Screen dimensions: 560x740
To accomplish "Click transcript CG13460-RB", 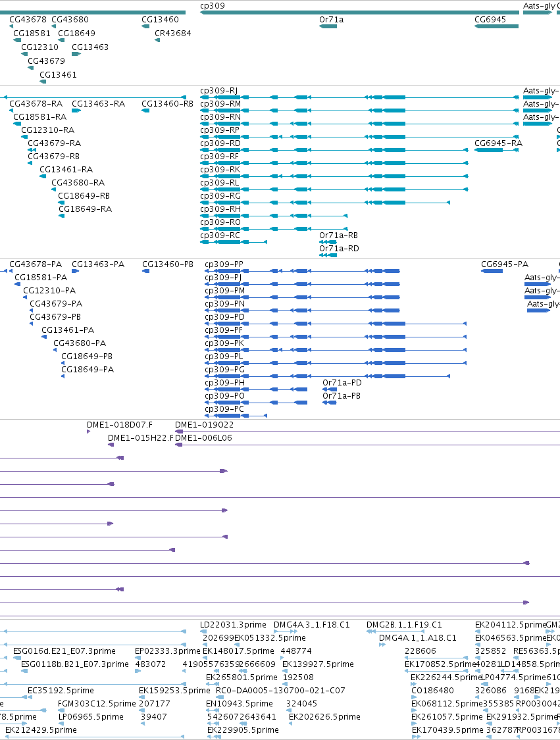I will (168, 104).
